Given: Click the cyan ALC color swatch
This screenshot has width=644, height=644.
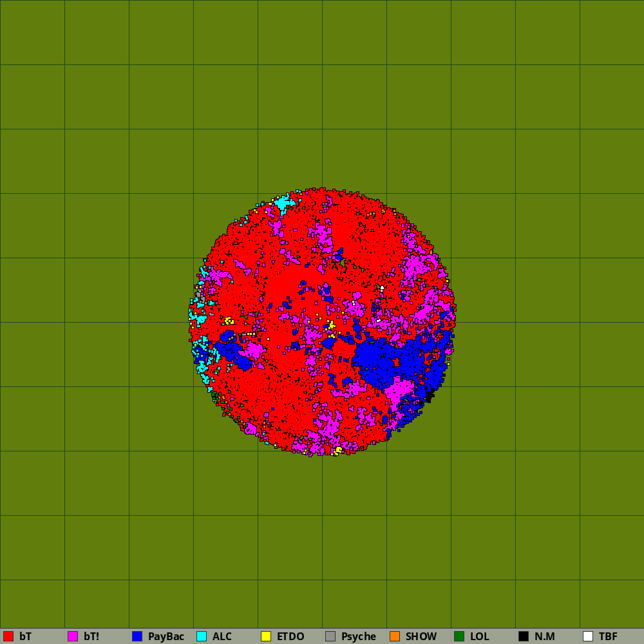Looking at the screenshot, I should pos(202,636).
